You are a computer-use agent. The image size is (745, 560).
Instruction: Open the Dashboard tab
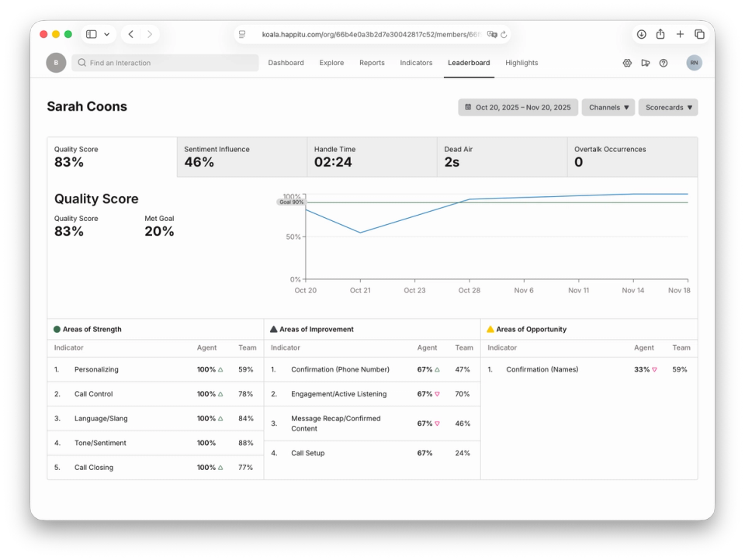[286, 63]
